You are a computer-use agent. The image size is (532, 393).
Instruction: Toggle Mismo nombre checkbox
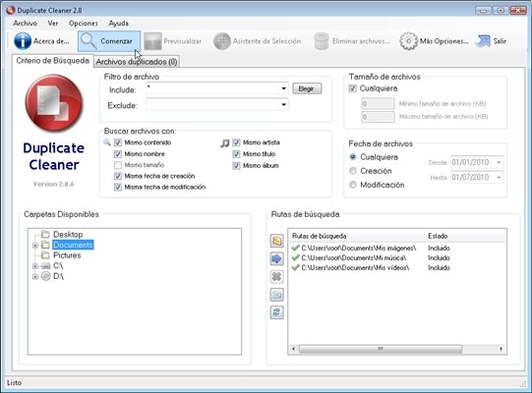pos(118,154)
